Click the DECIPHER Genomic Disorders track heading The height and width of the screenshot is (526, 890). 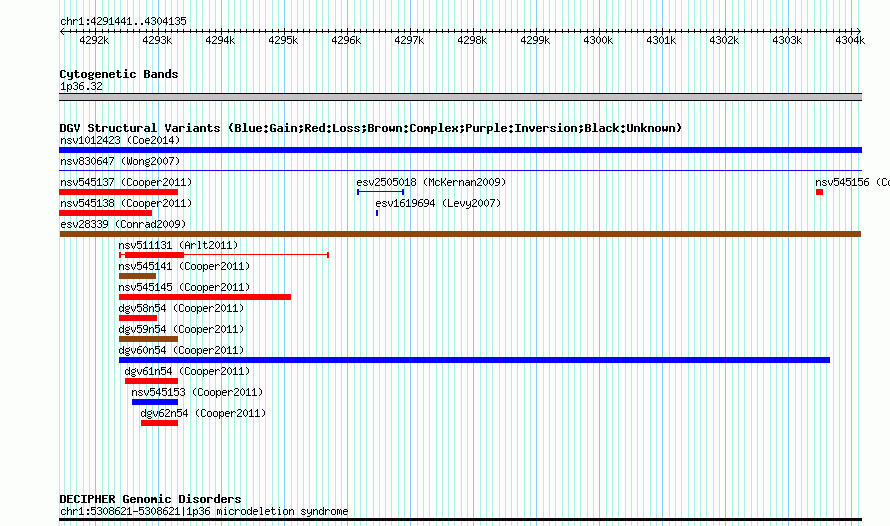(x=150, y=499)
